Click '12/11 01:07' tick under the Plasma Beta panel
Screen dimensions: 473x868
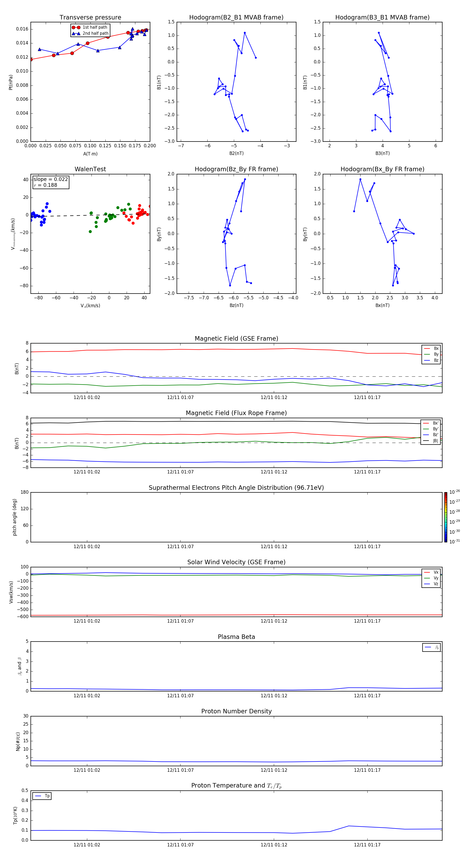(x=181, y=696)
